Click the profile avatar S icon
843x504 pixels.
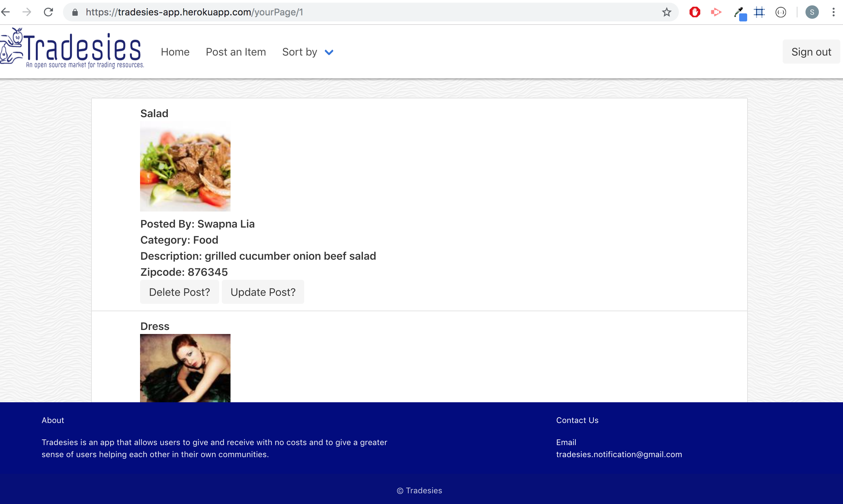pyautogui.click(x=812, y=12)
